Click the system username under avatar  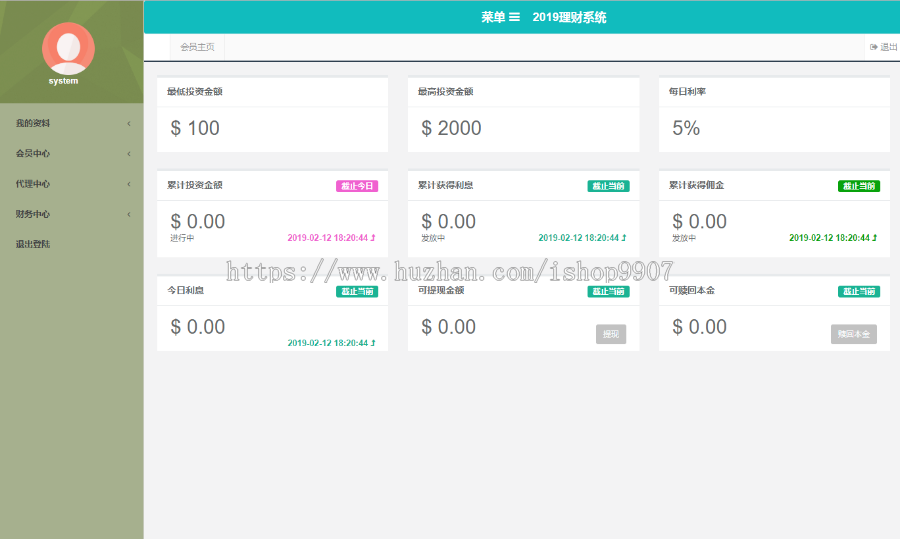[x=63, y=81]
